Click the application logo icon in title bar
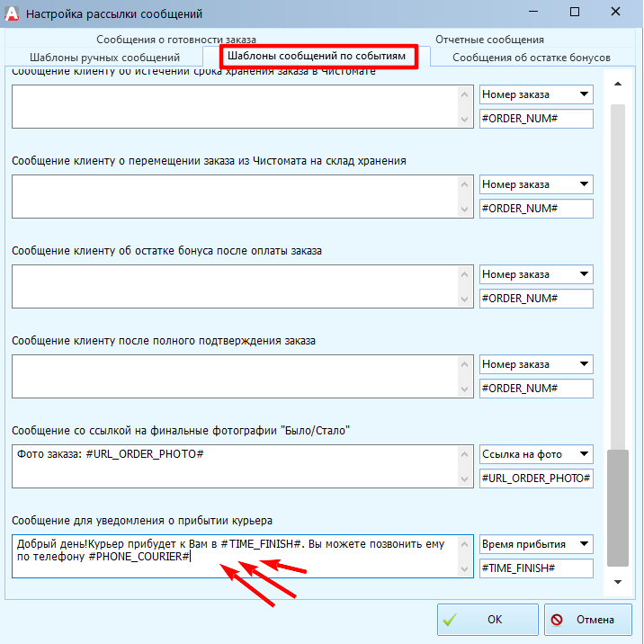The width and height of the screenshot is (644, 644). 12,13
